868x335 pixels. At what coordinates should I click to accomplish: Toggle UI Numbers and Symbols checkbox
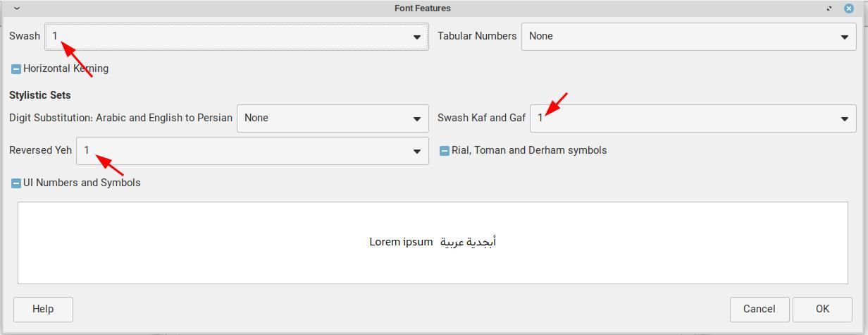pyautogui.click(x=16, y=183)
